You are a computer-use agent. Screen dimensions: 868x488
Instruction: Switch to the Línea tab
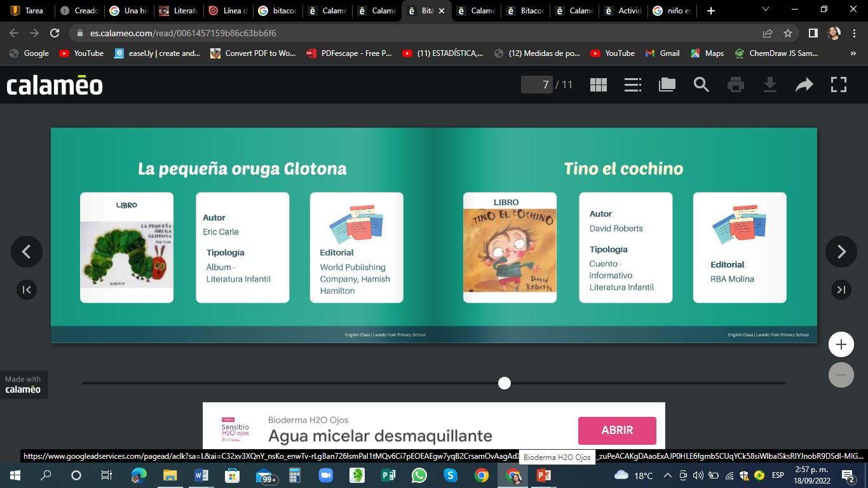227,11
